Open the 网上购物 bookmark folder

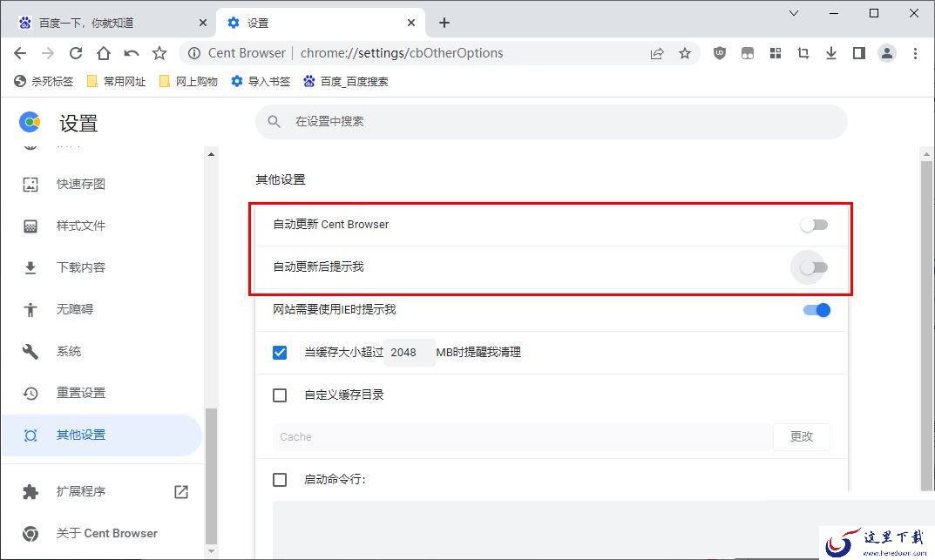tap(188, 81)
